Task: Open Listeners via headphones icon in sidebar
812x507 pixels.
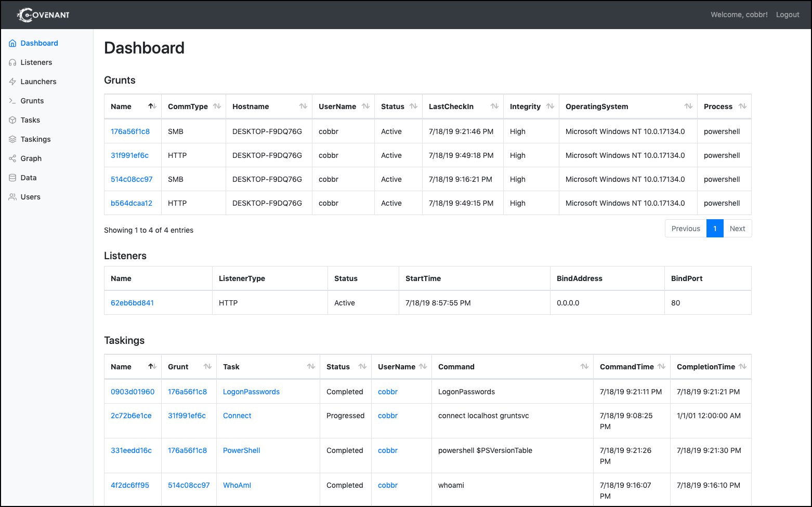Action: coord(12,62)
